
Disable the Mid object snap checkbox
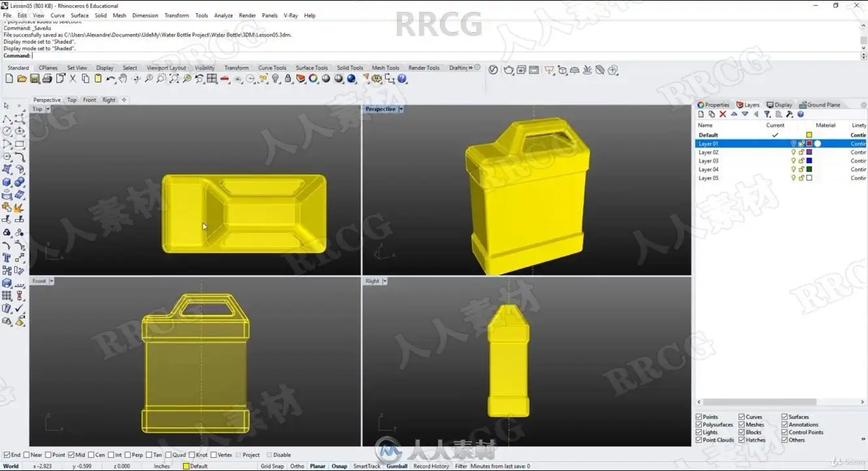pos(71,455)
